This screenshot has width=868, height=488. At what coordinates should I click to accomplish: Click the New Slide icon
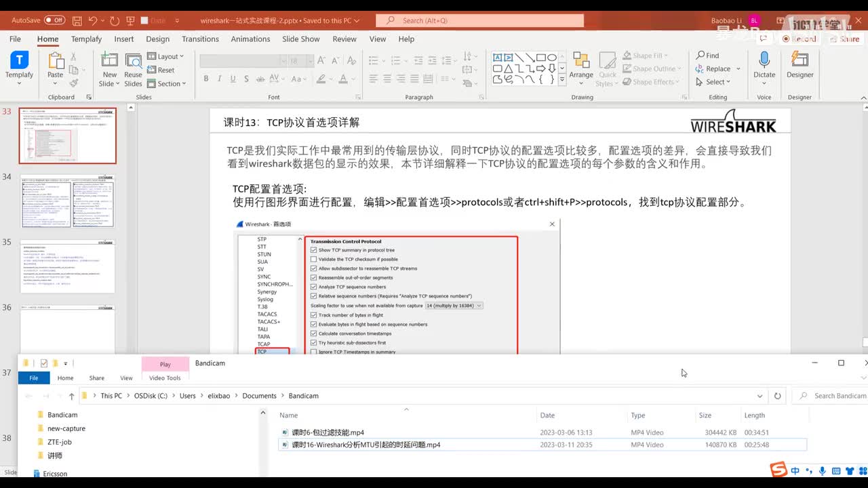[x=109, y=60]
